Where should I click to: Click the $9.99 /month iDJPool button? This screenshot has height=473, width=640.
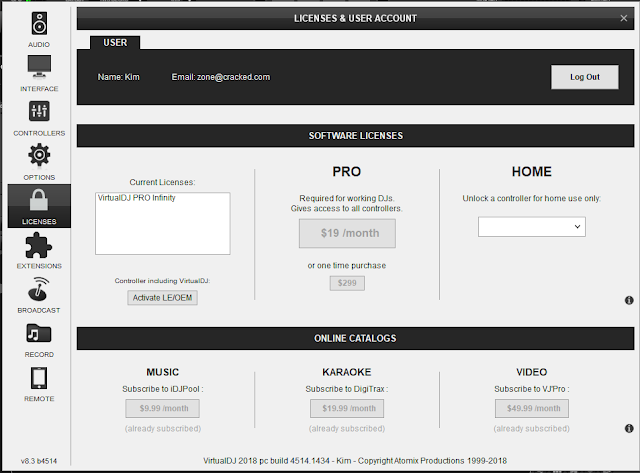(x=162, y=408)
